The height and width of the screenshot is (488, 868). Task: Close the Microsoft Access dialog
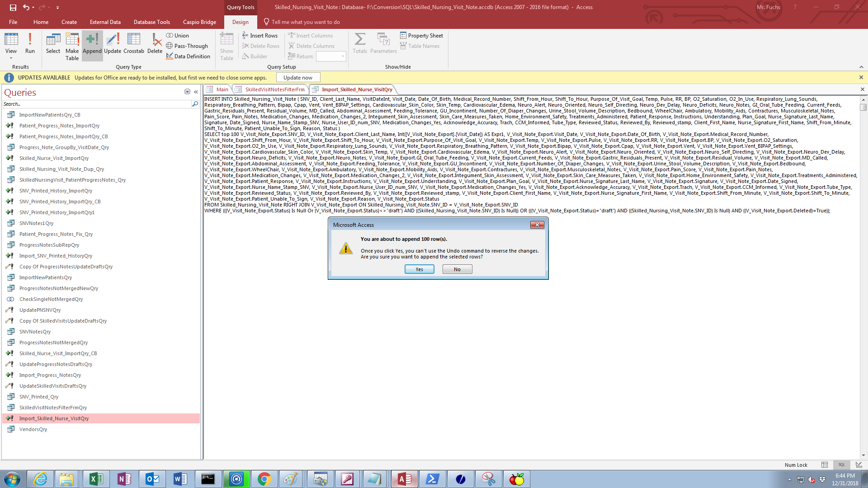[x=537, y=225]
